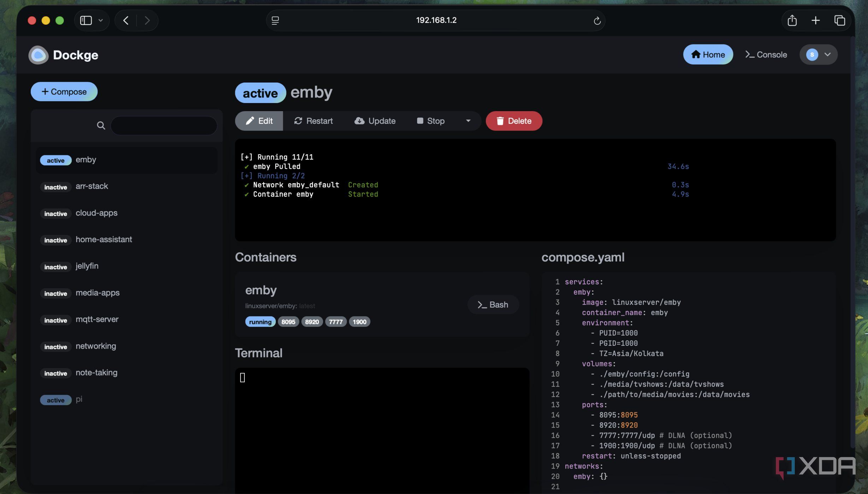The height and width of the screenshot is (494, 868).
Task: Open the cloud-apps stack
Action: click(127, 213)
